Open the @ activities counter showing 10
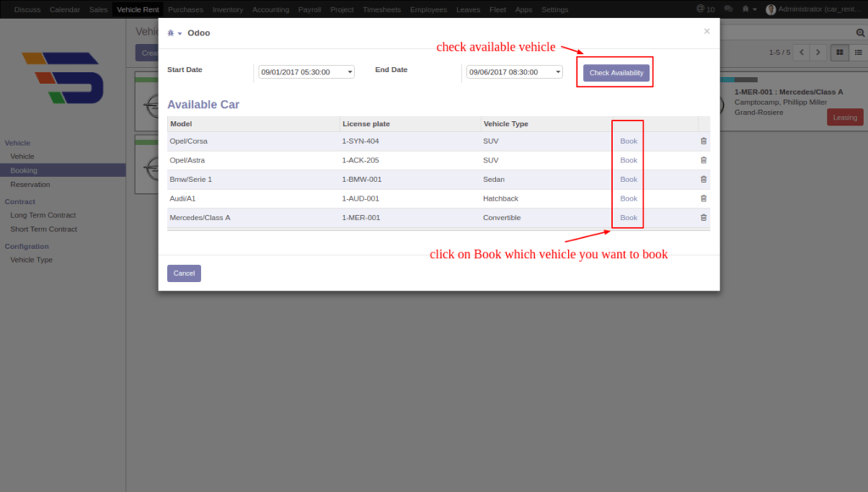 (704, 9)
